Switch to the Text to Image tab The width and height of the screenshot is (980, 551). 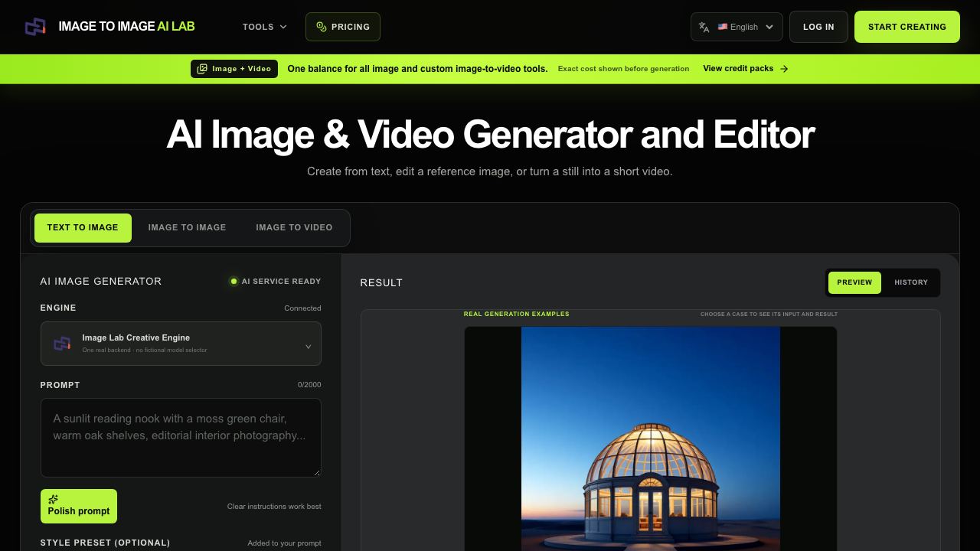coord(83,228)
